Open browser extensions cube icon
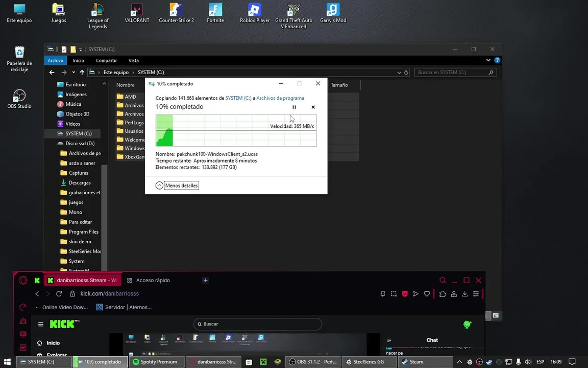Viewport: 588px width, 368px height. click(x=443, y=294)
